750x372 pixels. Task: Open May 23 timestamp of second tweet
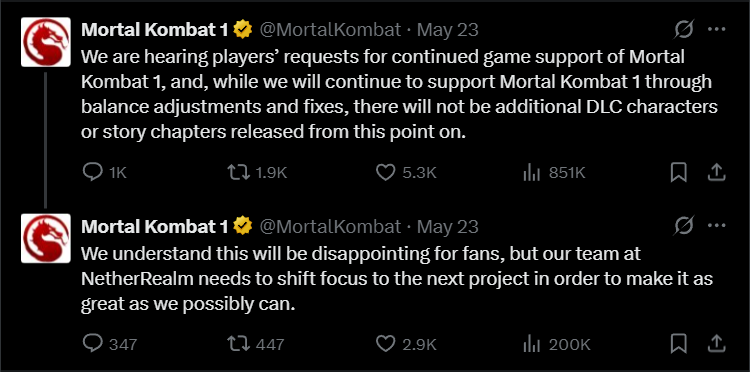(448, 227)
